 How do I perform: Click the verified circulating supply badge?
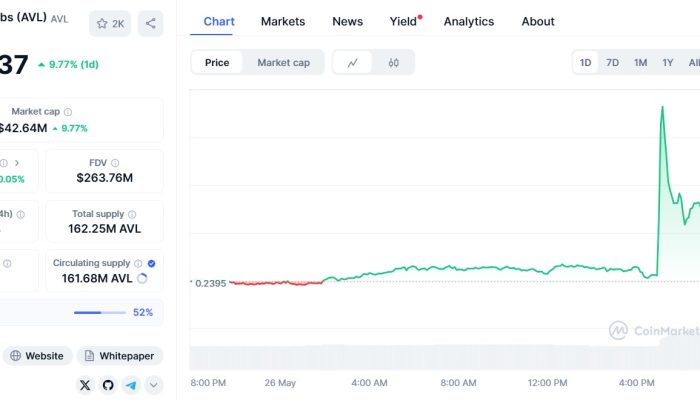pyautogui.click(x=152, y=263)
